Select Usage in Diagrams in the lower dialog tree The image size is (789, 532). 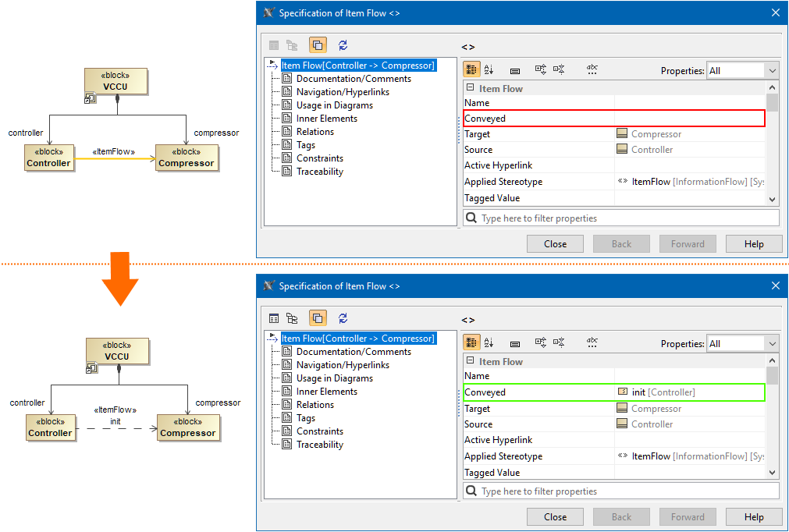pos(334,378)
